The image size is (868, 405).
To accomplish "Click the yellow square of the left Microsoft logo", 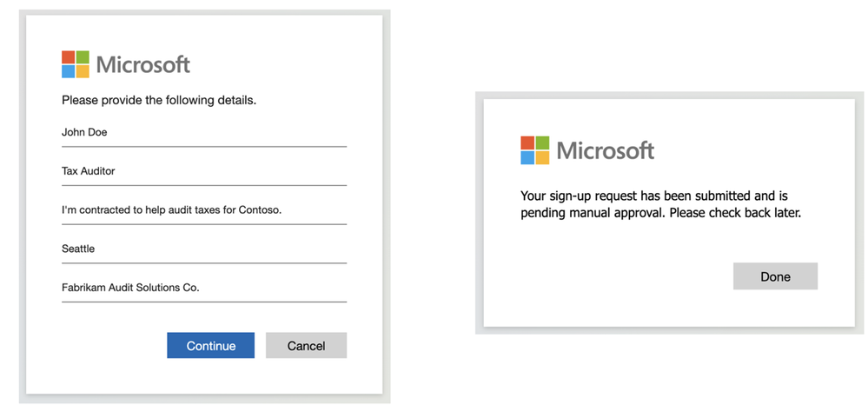I will (83, 71).
